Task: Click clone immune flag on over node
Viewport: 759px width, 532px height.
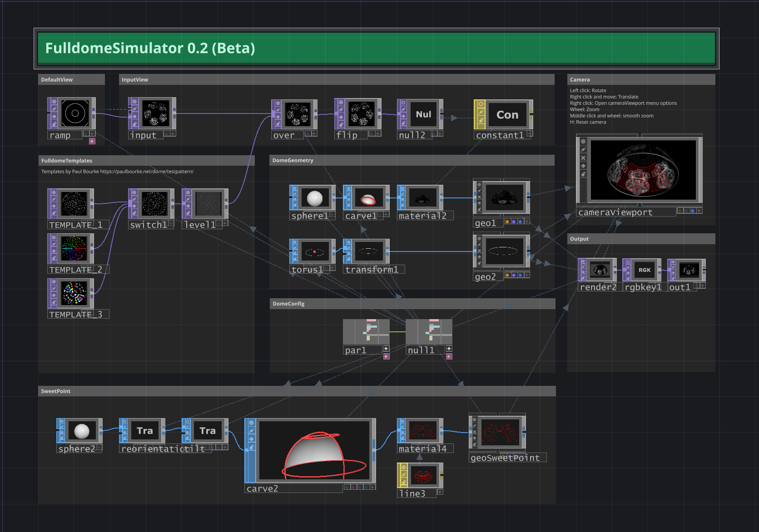Action: point(278,110)
